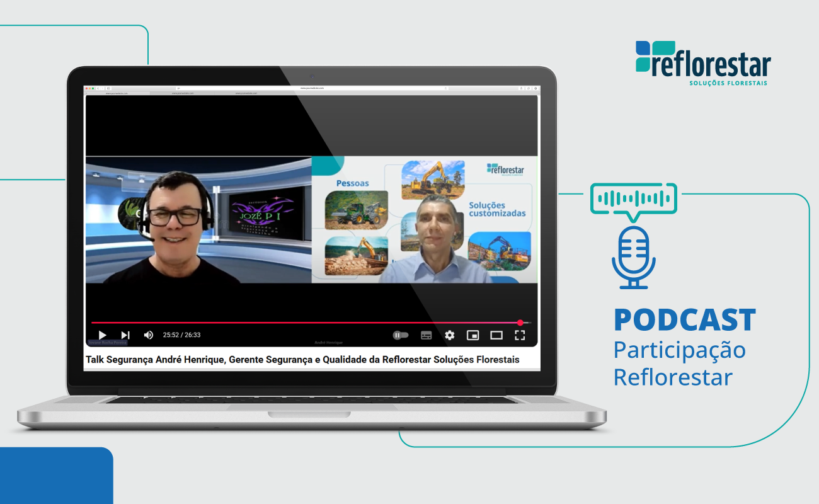The height and width of the screenshot is (504, 819).
Task: Click the browser share icon
Action: pyautogui.click(x=522, y=88)
